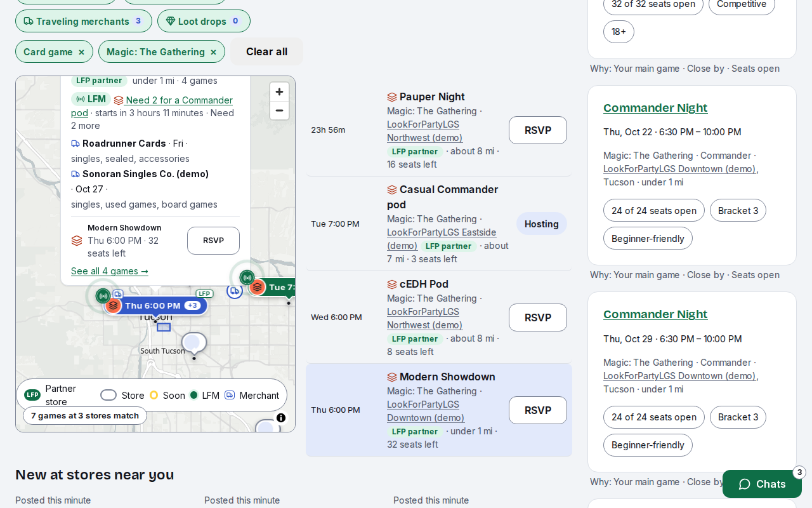Click the round merchant truck map marker
The image size is (812, 508).
235,291
